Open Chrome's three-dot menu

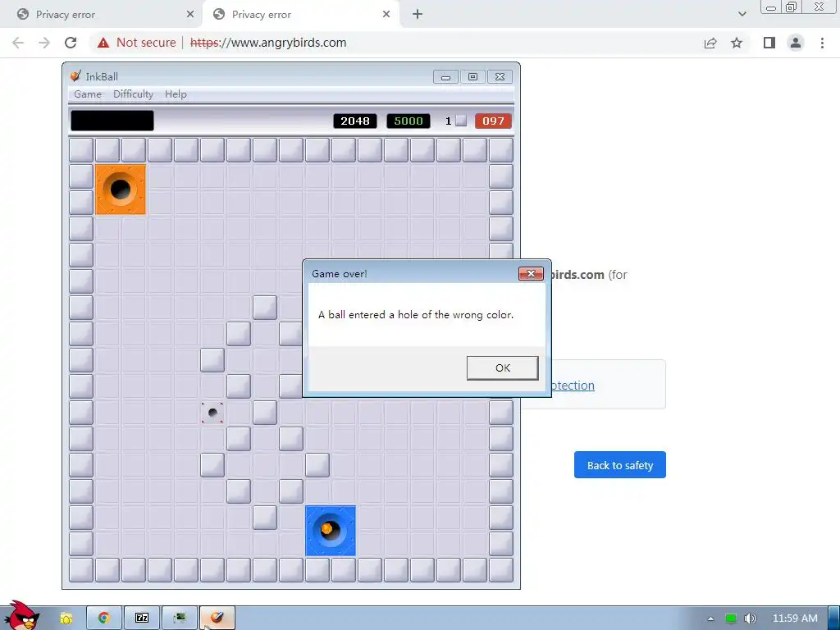[822, 43]
